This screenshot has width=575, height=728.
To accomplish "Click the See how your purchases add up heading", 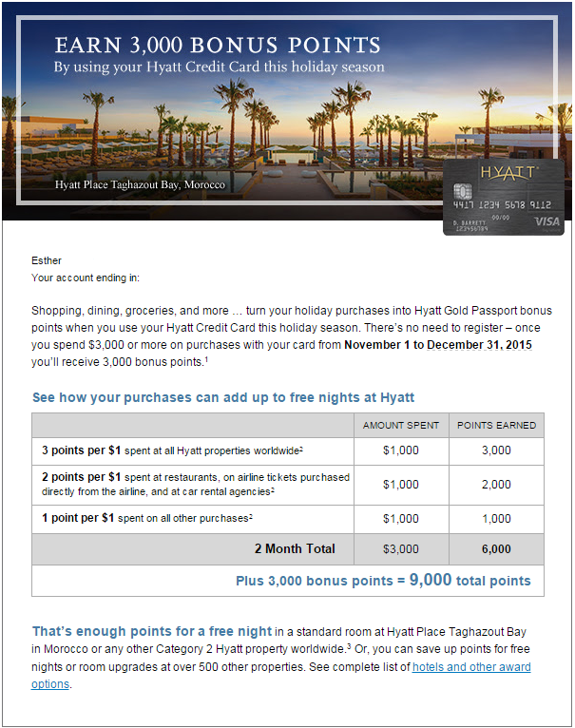I will tap(223, 396).
